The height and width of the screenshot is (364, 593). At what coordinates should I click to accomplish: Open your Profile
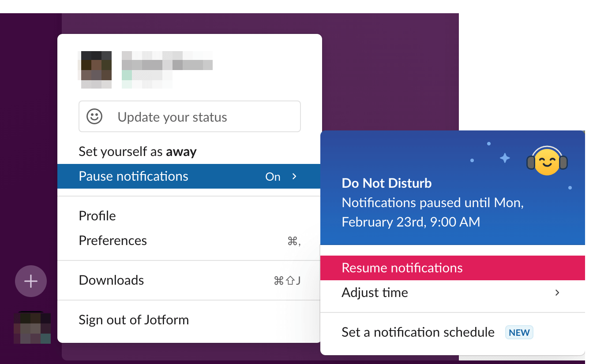pos(97,215)
